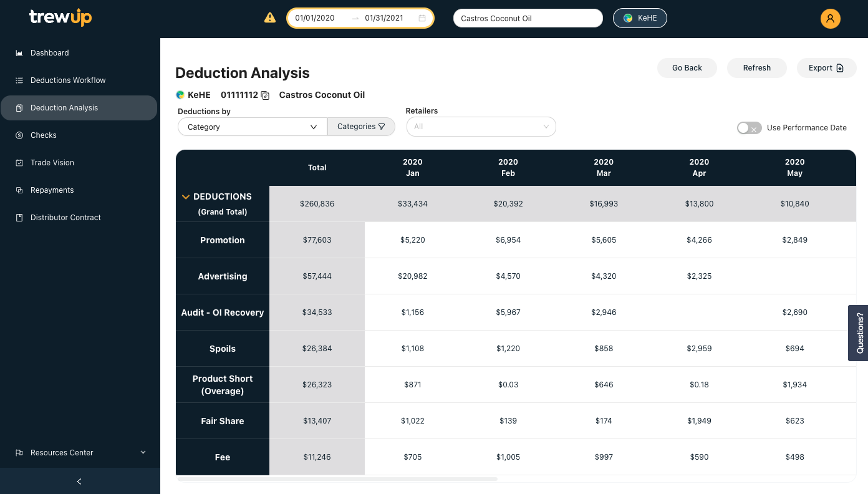This screenshot has height=494, width=868.
Task: Click the Deduction Analysis sidebar icon
Action: [19, 108]
